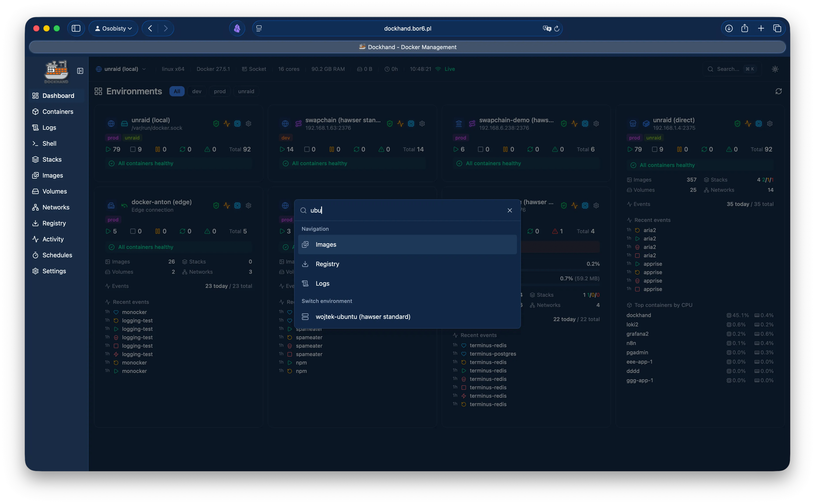Clear the search with the X icon

(509, 210)
